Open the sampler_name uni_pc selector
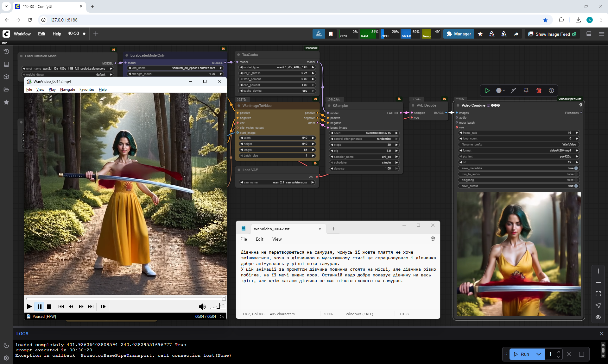 point(364,157)
